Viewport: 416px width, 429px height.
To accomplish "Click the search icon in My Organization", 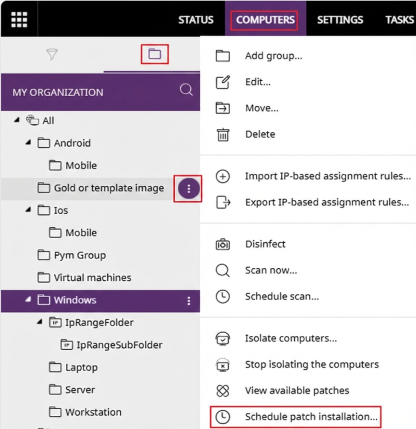I will click(186, 90).
